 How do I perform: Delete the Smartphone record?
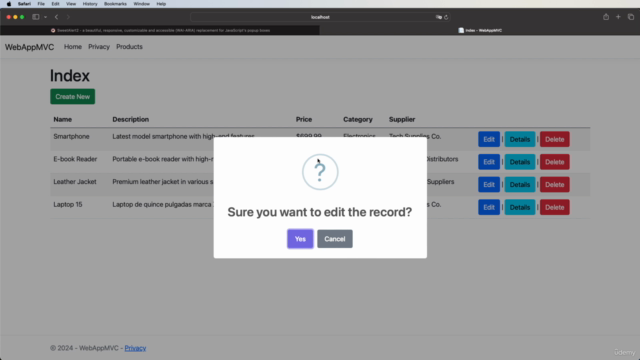[x=555, y=140]
